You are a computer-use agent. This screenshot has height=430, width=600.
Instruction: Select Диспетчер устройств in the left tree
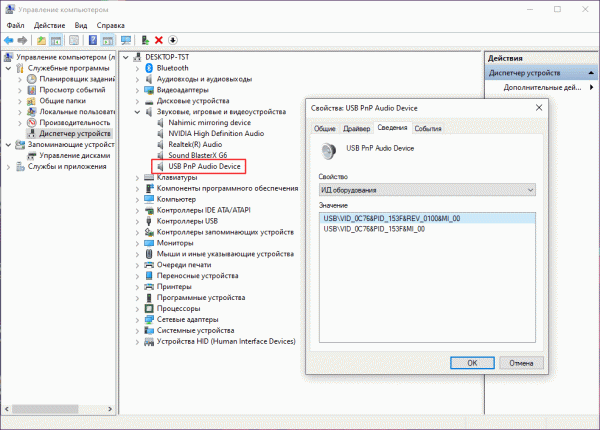pyautogui.click(x=75, y=133)
